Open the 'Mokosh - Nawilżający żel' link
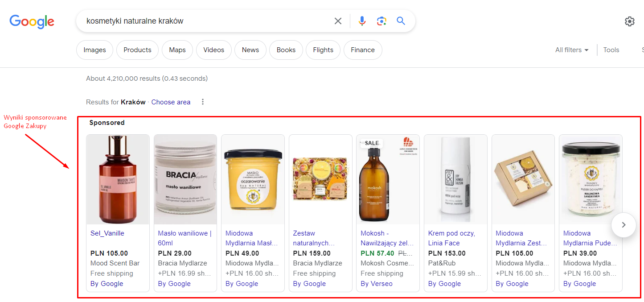644x302 pixels. click(387, 238)
